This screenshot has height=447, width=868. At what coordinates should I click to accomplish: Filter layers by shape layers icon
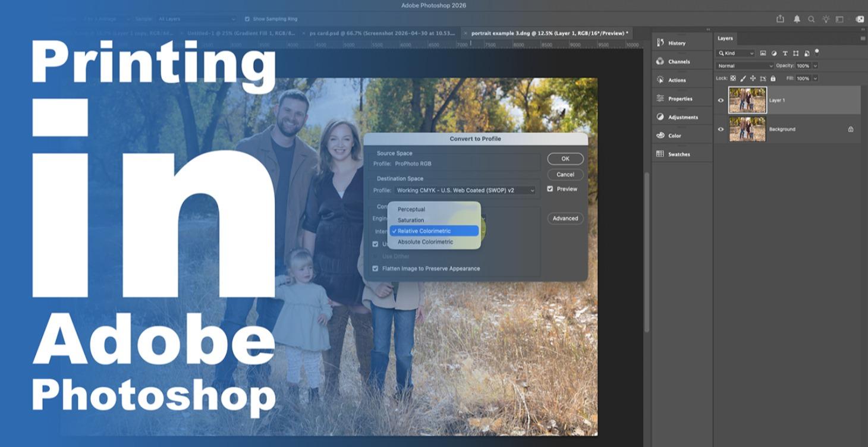[795, 53]
